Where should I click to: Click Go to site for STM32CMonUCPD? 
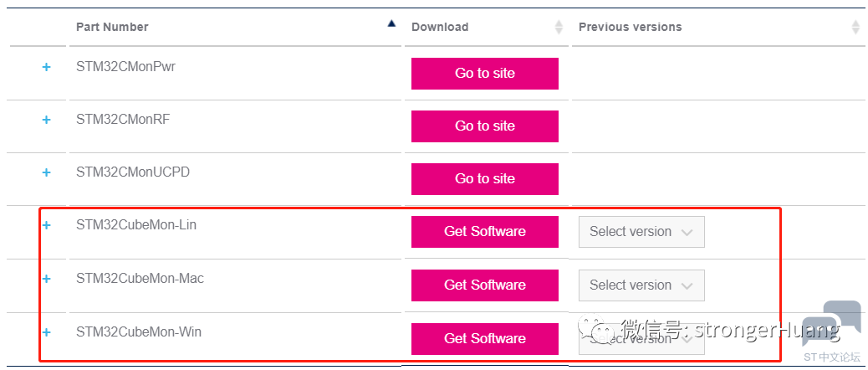(x=485, y=178)
